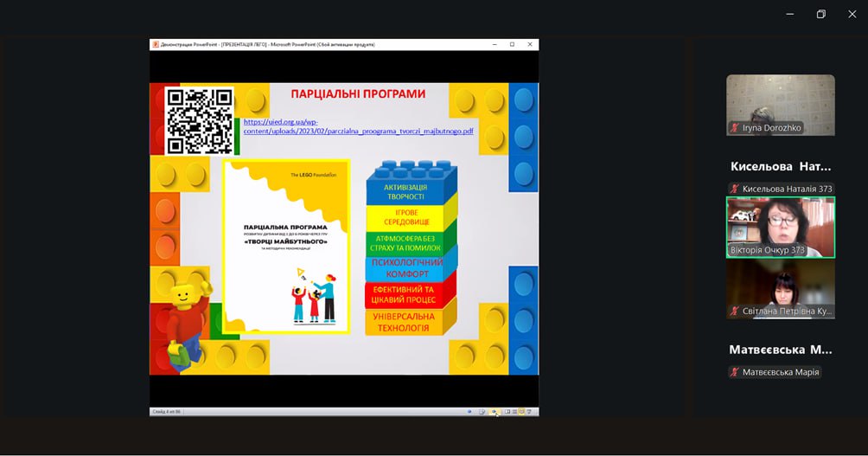This screenshot has width=868, height=456.
Task: Select Iryna Dorozhko's video tile
Action: (780, 103)
